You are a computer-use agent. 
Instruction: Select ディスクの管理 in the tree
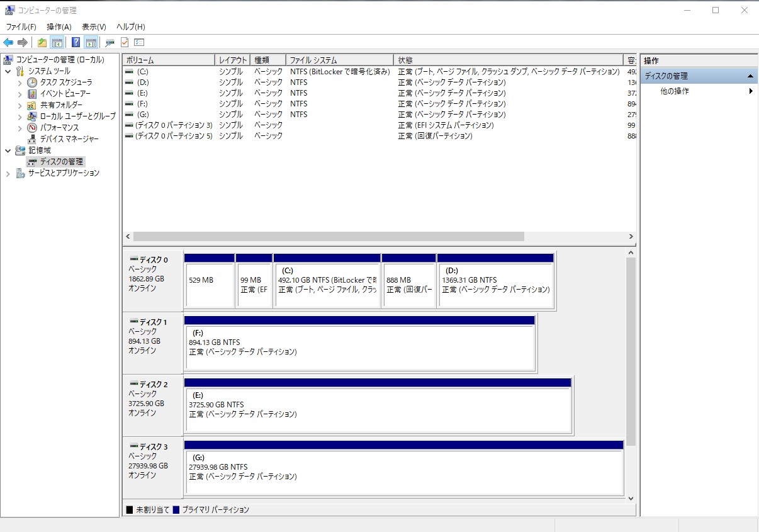pyautogui.click(x=61, y=162)
